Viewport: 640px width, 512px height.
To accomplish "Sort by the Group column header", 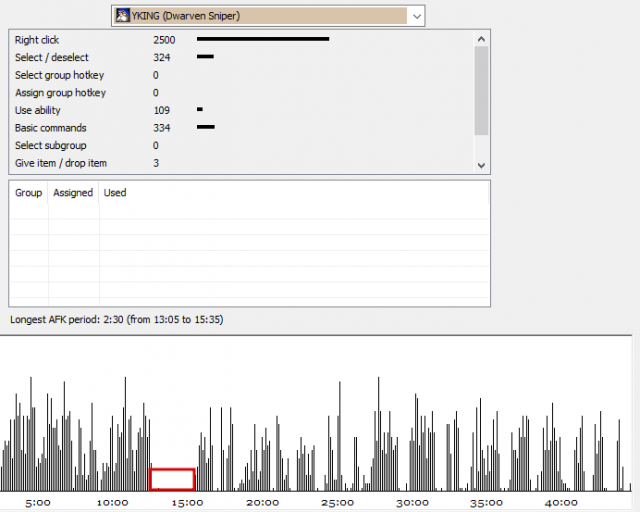I will click(29, 193).
